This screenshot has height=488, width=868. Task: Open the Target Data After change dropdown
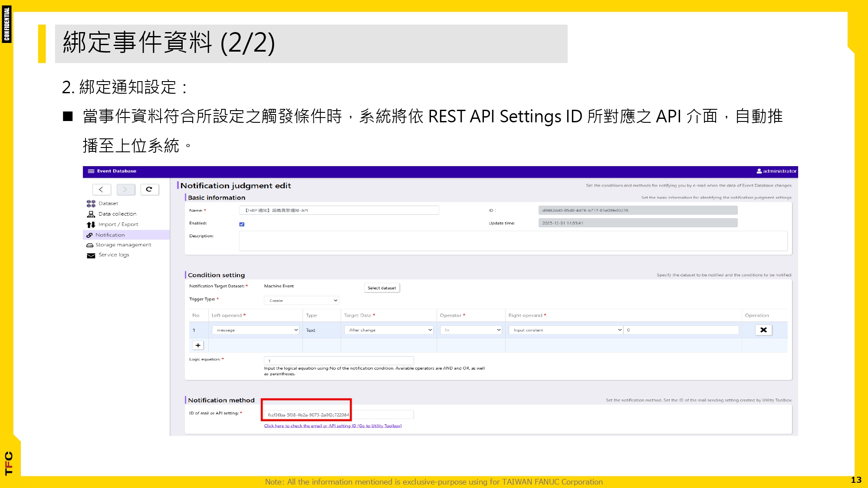click(x=388, y=330)
